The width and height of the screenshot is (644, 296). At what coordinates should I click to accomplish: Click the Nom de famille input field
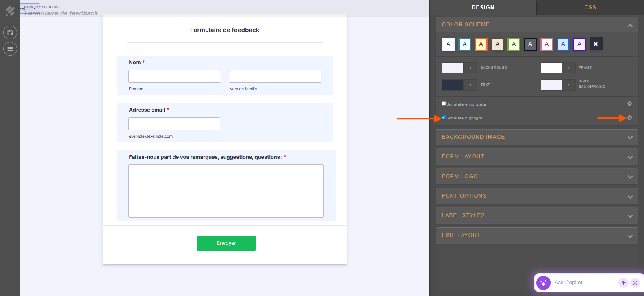point(275,76)
